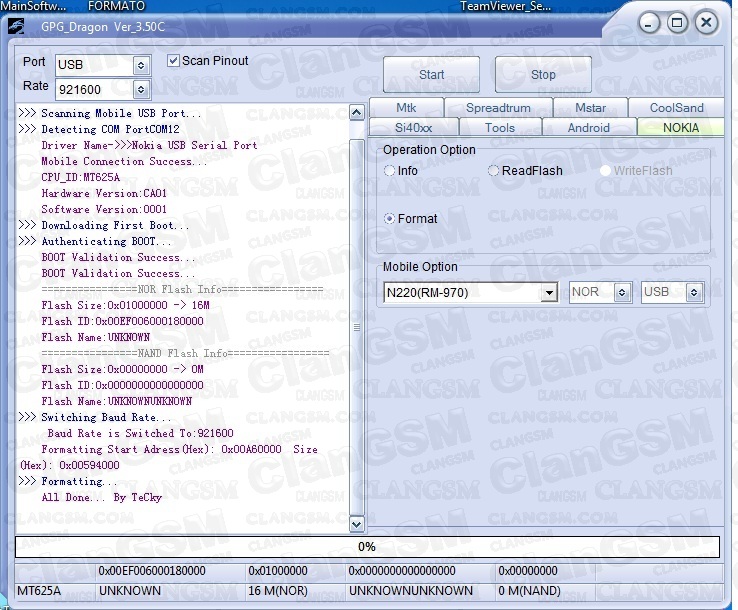Viewport: 738px width, 610px height.
Task: Click the Start button
Action: click(x=432, y=75)
